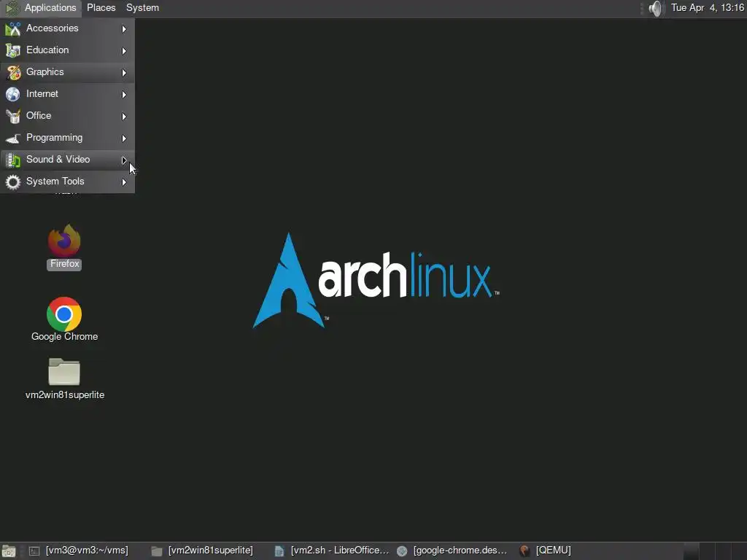Click the google-chrome.des... taskbar icon
The width and height of the screenshot is (747, 560).
(402, 551)
